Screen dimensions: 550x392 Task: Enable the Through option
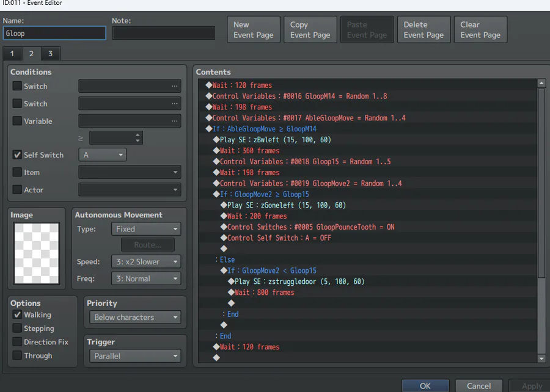[x=17, y=355]
